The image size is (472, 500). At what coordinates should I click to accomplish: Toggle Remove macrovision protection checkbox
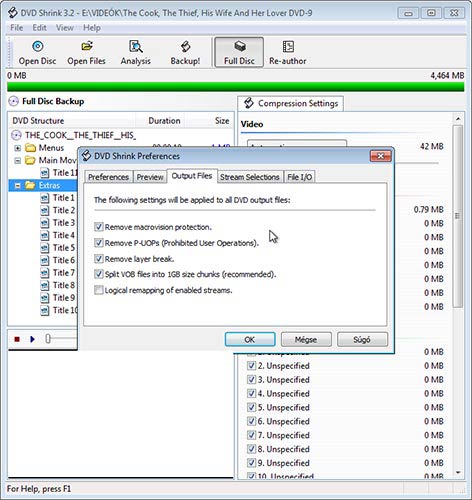99,227
